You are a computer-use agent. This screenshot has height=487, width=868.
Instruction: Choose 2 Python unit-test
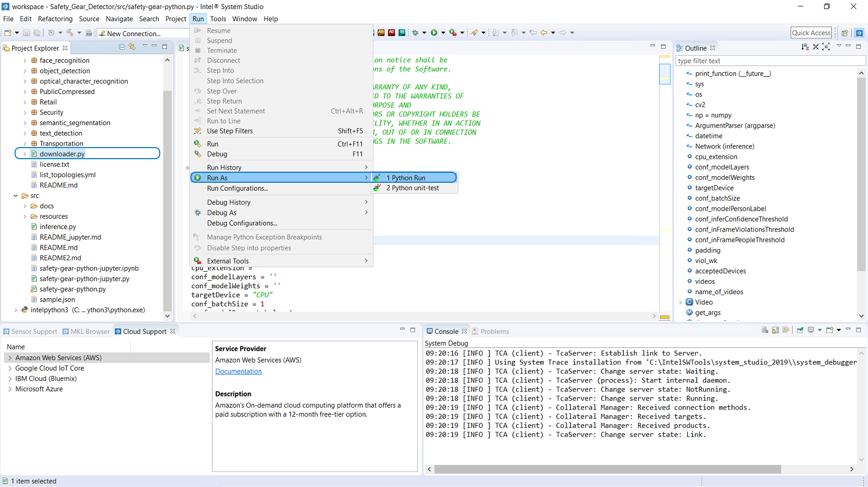(414, 188)
